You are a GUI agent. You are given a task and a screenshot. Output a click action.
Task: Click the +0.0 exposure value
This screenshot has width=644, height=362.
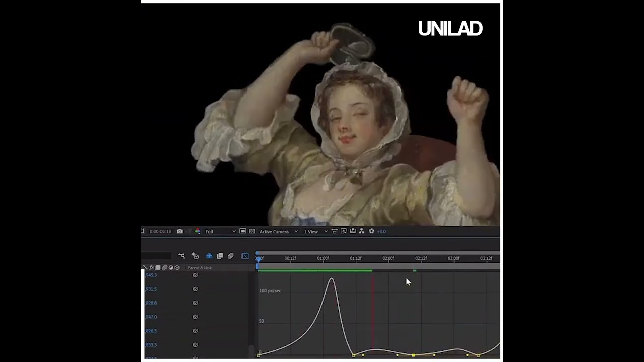381,231
